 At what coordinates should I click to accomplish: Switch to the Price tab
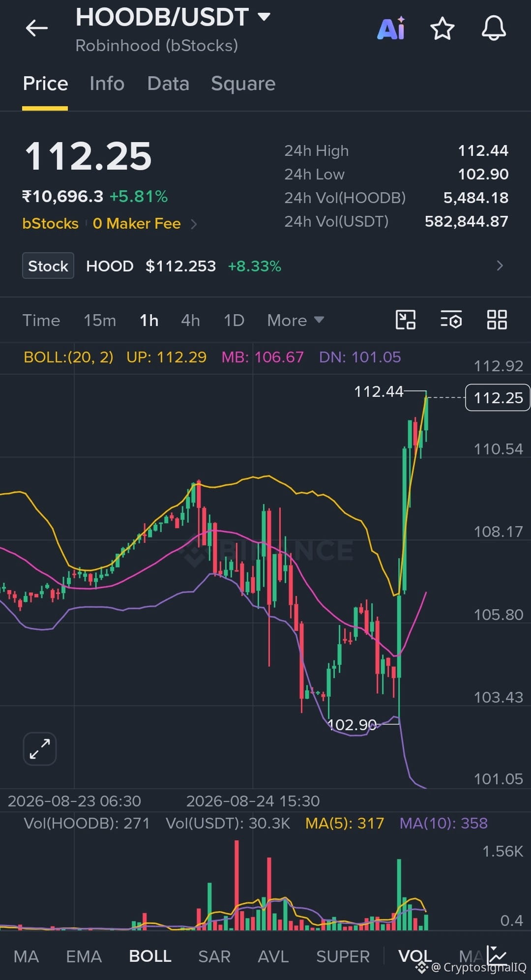pos(45,84)
